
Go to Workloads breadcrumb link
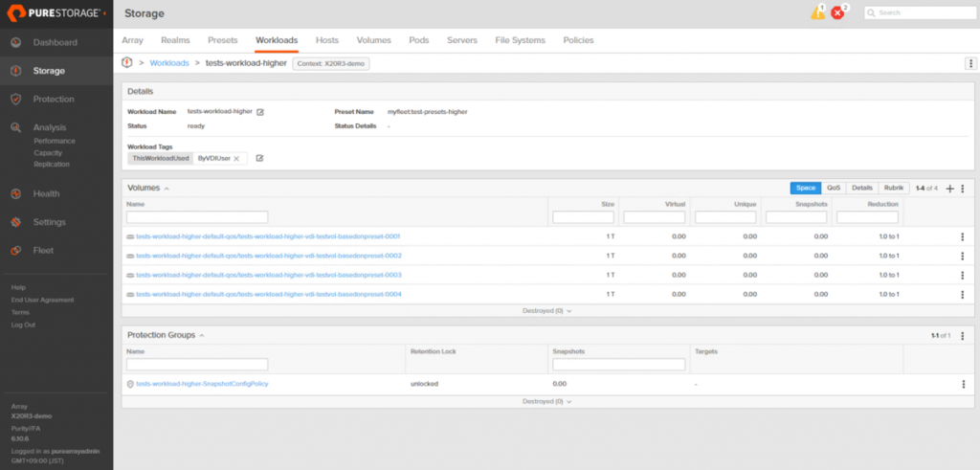point(169,63)
